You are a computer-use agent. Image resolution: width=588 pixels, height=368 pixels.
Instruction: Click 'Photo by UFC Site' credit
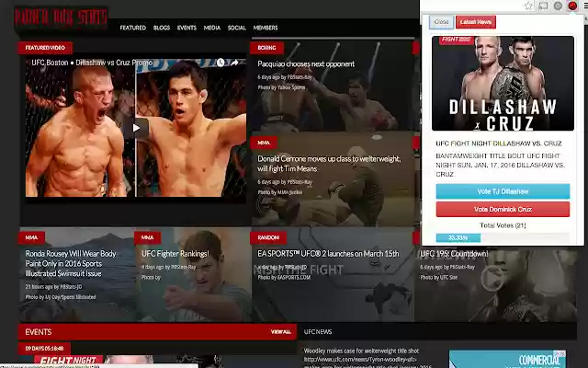click(439, 278)
